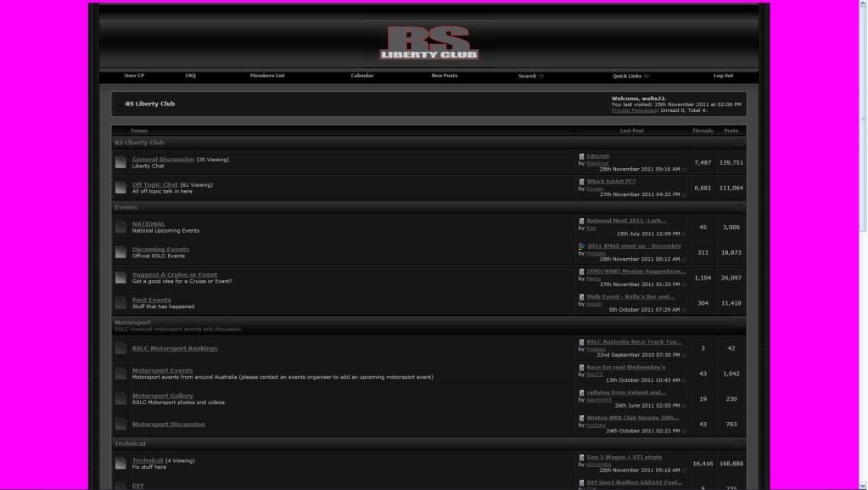Click the General Discussion forum status icon
Viewport: 868px width, 490px height.
(120, 163)
